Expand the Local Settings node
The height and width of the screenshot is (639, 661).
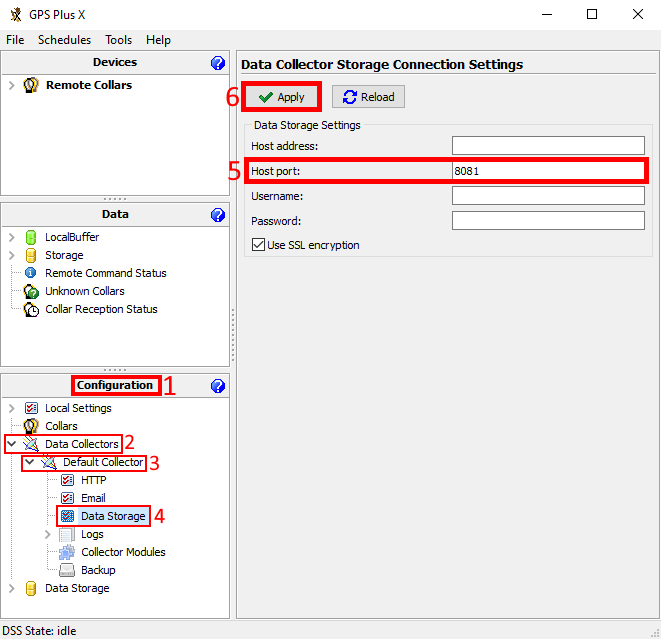12,408
